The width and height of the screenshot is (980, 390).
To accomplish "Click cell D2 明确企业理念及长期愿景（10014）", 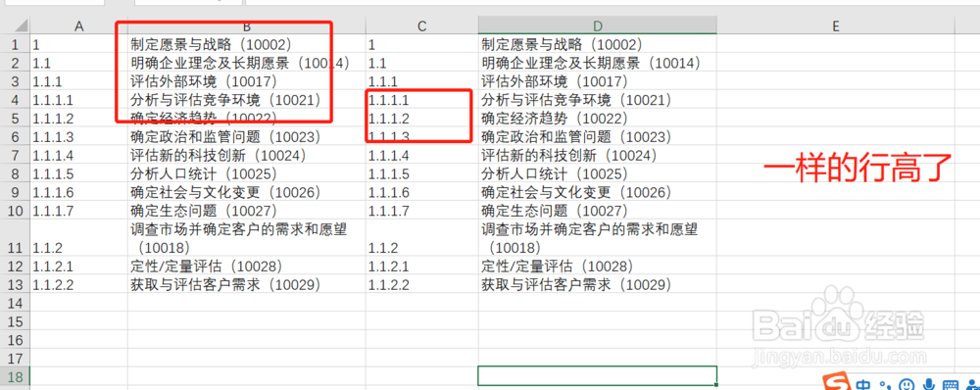I will click(x=598, y=63).
